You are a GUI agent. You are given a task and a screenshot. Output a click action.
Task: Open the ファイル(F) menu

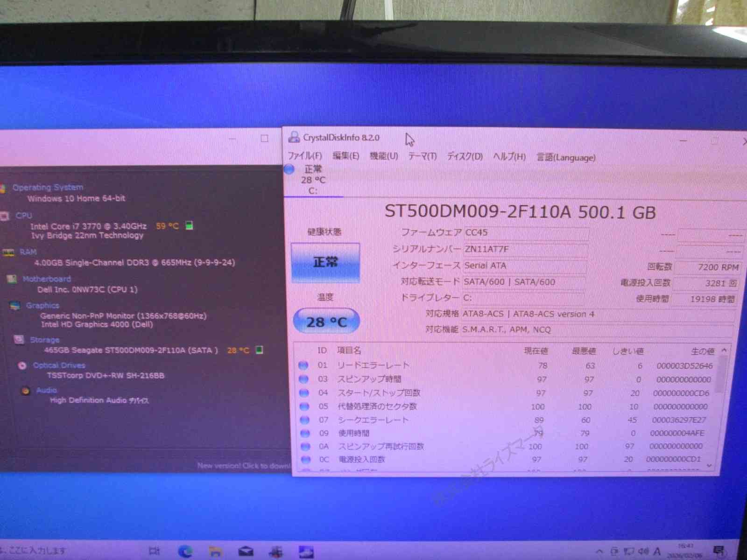pyautogui.click(x=305, y=156)
